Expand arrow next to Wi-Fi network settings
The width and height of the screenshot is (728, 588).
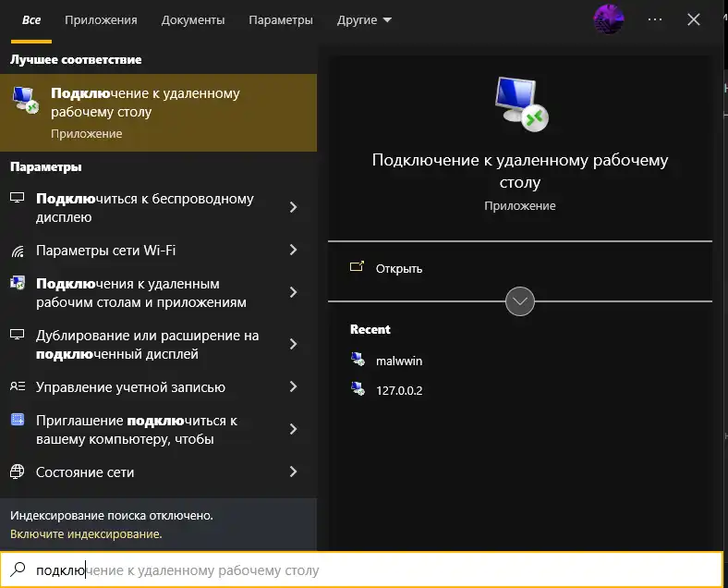pyautogui.click(x=293, y=251)
